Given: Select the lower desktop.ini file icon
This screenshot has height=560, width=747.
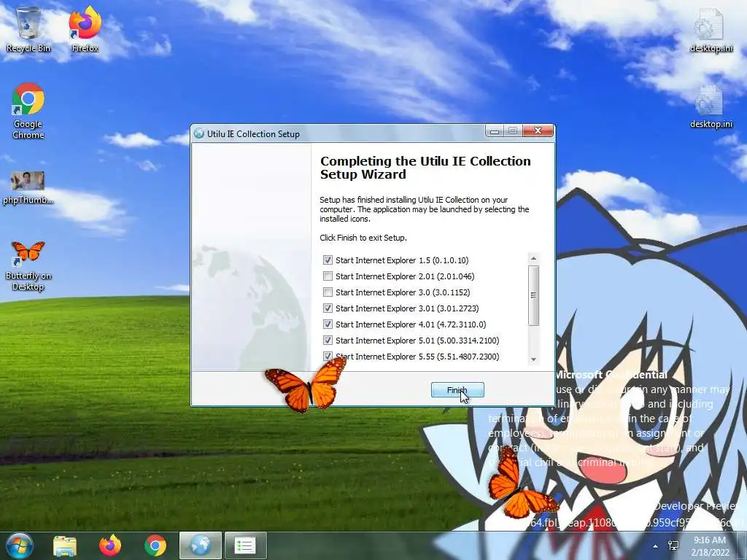Looking at the screenshot, I should [711, 106].
